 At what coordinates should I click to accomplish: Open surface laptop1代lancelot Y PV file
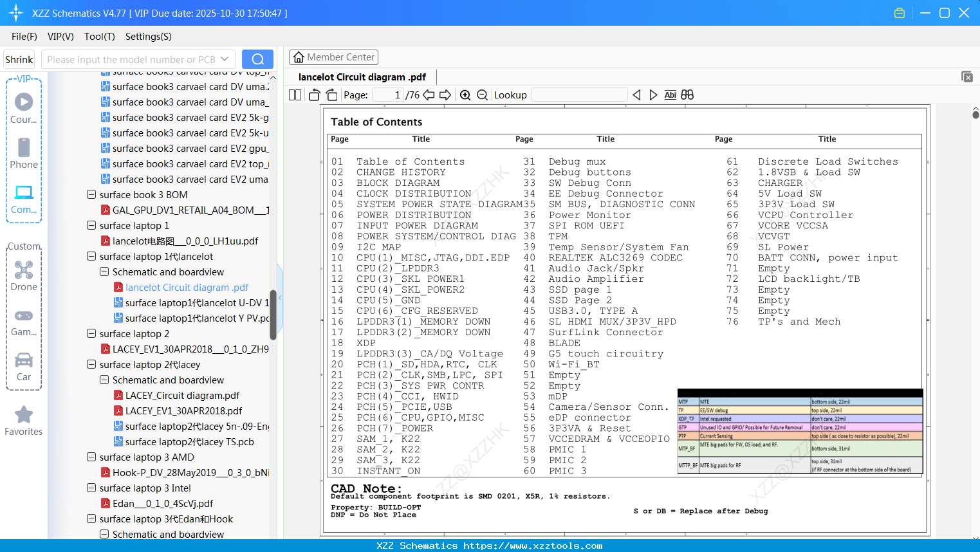192,318
